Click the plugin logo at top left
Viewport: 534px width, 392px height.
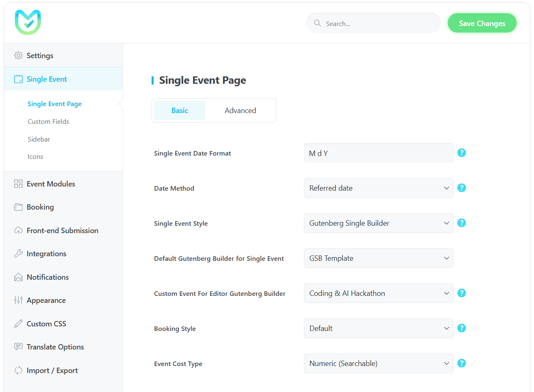28,22
